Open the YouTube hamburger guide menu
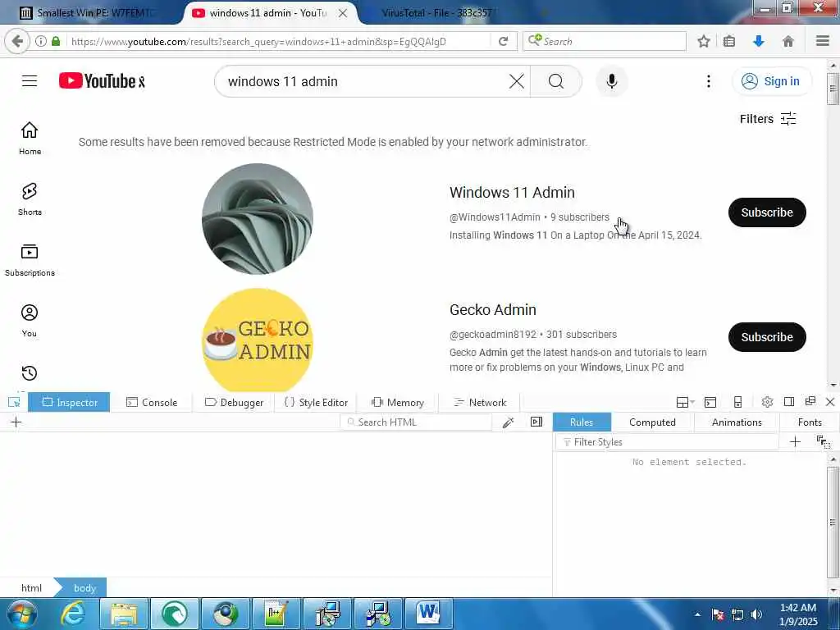This screenshot has width=840, height=630. (30, 81)
